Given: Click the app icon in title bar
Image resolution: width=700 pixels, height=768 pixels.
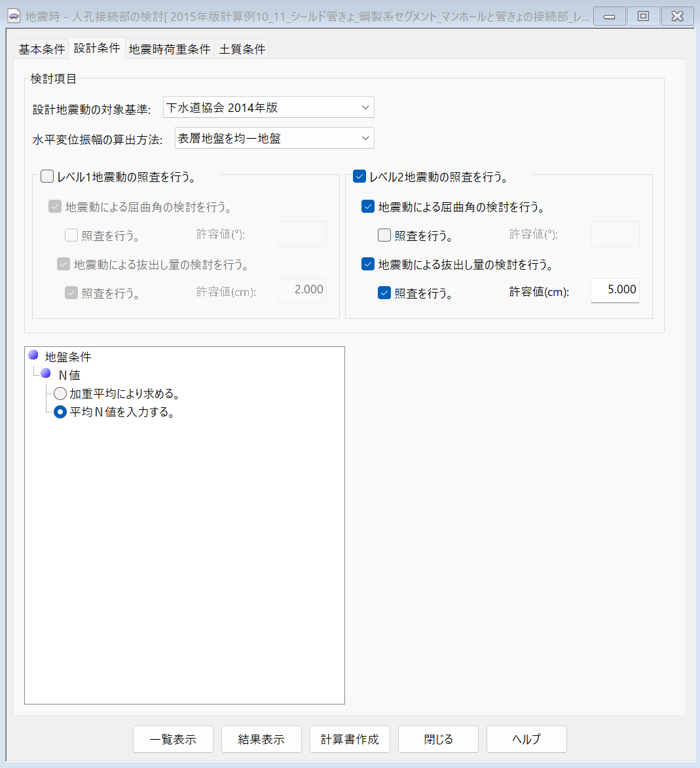Looking at the screenshot, I should point(13,16).
